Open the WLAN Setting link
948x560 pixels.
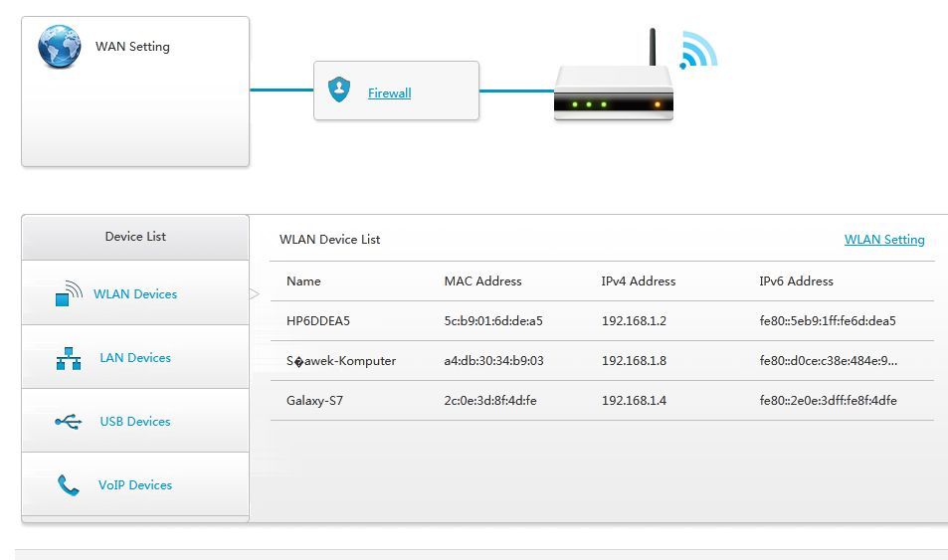pyautogui.click(x=884, y=240)
